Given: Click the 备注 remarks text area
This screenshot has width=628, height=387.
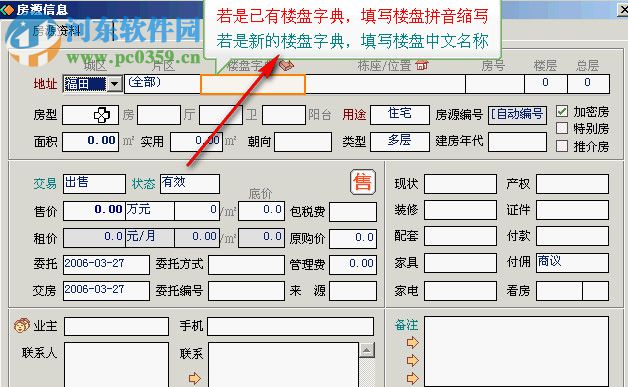Looking at the screenshot, I should click(x=517, y=351).
